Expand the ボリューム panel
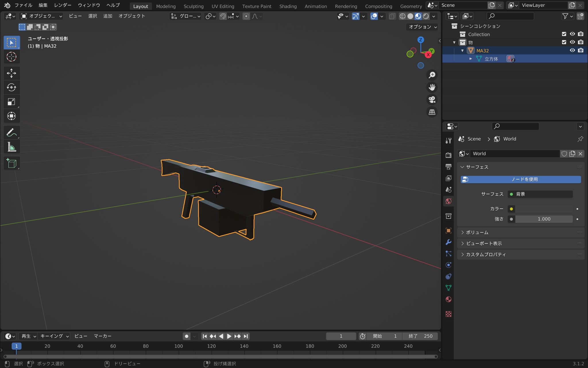588x368 pixels. (x=477, y=232)
